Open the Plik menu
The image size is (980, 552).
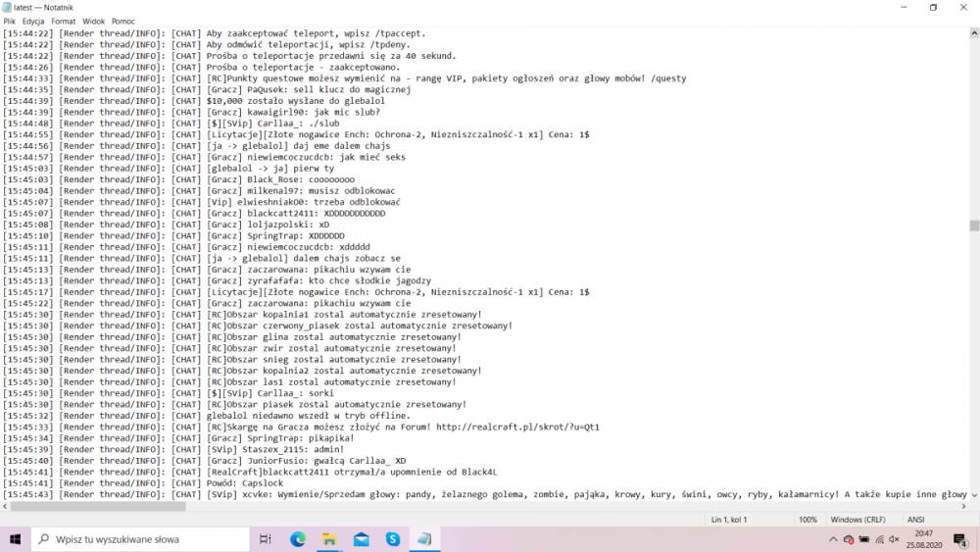pyautogui.click(x=10, y=21)
